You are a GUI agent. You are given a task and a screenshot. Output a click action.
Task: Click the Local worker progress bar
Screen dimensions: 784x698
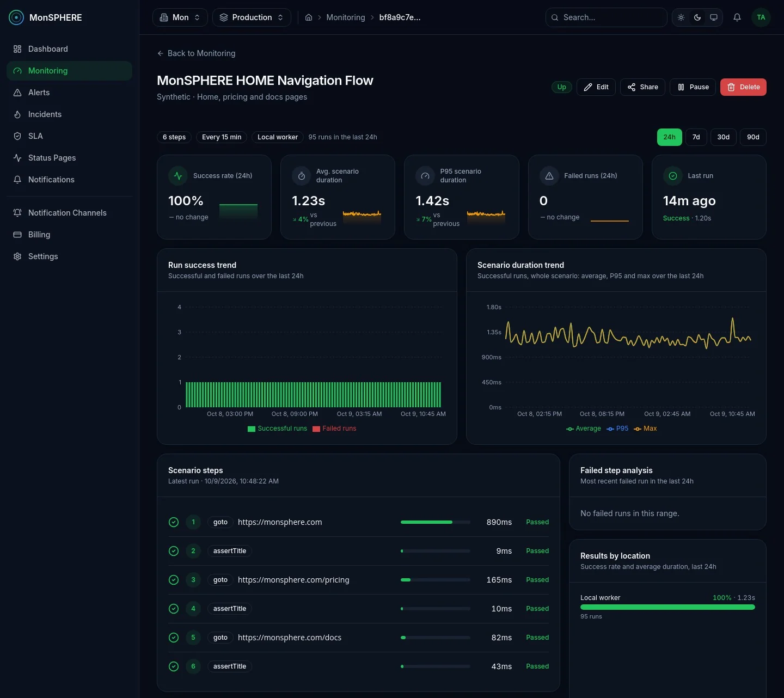[x=667, y=607]
